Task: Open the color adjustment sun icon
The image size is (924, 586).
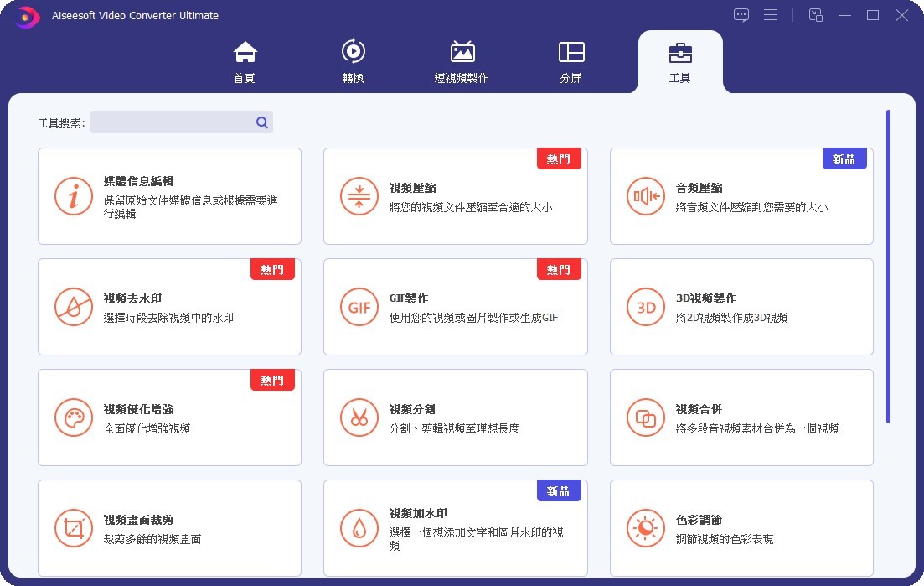Action: point(646,529)
